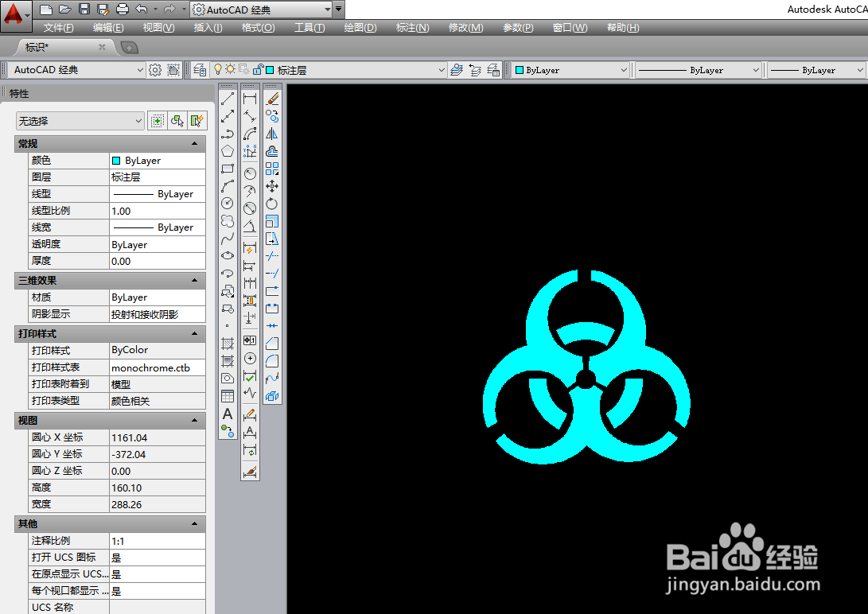Image resolution: width=868 pixels, height=614 pixels.
Task: Open the 修改(M) menu
Action: coord(465,28)
